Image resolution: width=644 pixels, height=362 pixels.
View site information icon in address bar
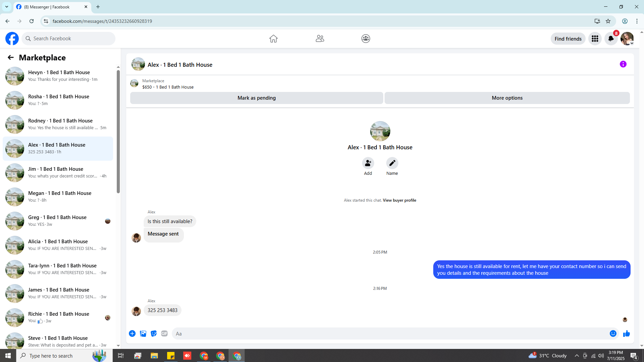pos(46,21)
